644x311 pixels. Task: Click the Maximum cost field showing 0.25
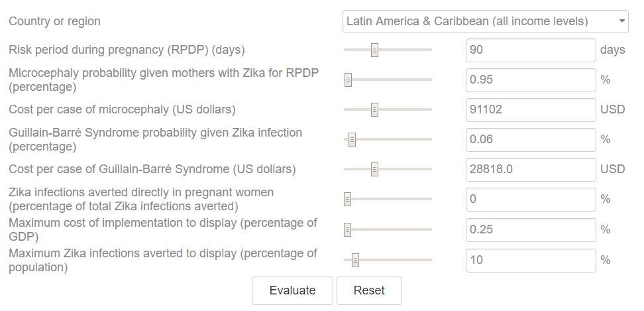pyautogui.click(x=531, y=229)
